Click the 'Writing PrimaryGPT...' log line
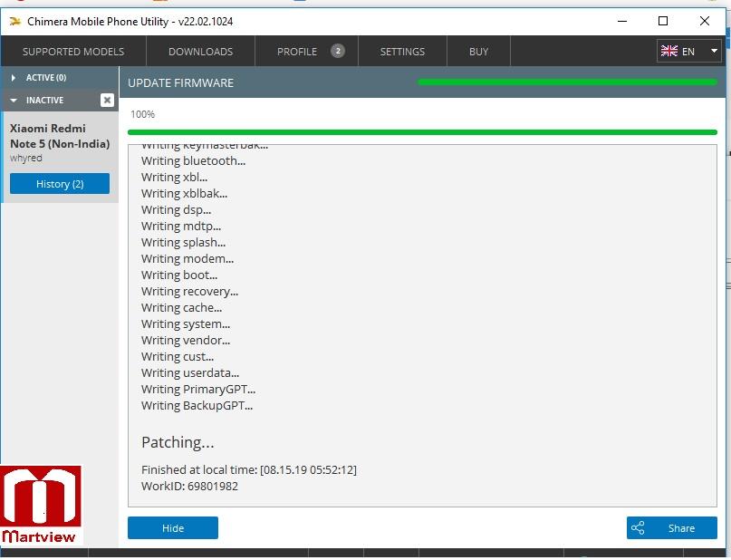 click(x=198, y=390)
